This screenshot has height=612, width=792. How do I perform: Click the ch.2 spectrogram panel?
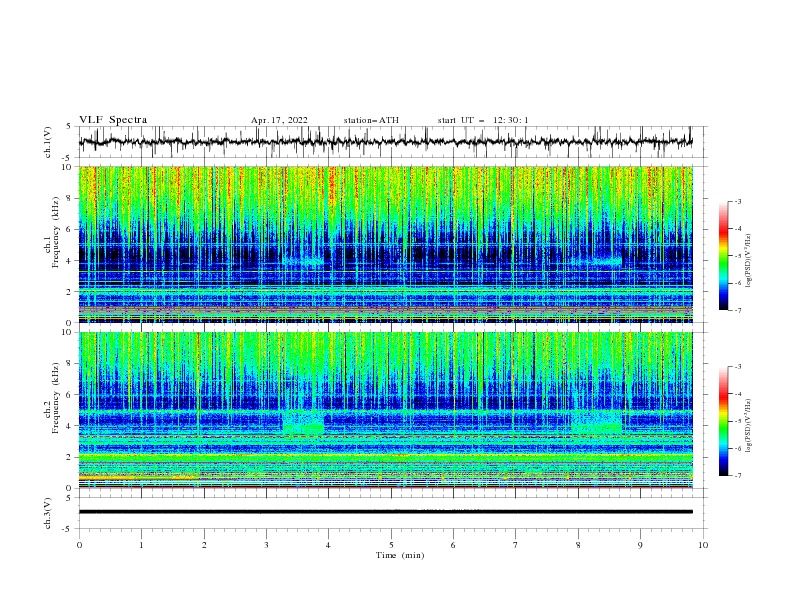click(x=386, y=410)
